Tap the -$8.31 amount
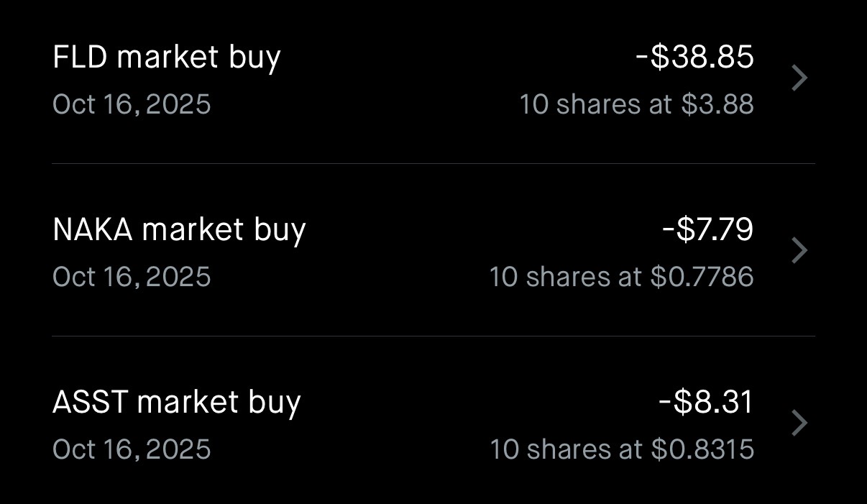 click(x=705, y=403)
